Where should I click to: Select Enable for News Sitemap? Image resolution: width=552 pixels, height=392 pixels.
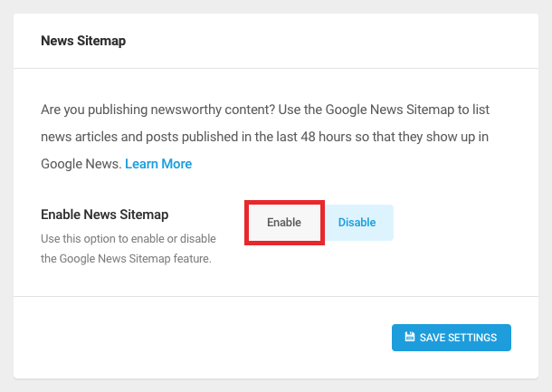click(284, 223)
